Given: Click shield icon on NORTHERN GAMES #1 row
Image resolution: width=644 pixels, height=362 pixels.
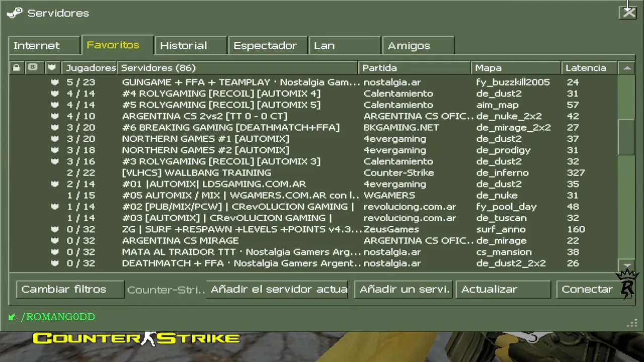Looking at the screenshot, I should coord(54,139).
